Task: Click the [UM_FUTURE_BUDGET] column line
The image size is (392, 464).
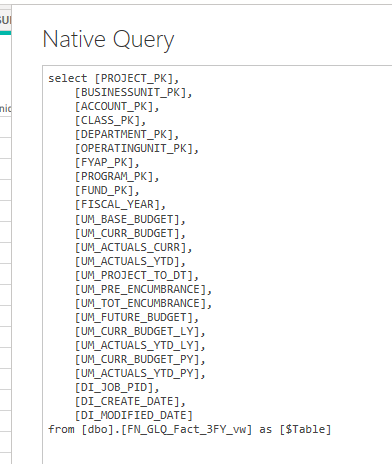Action: [x=137, y=318]
